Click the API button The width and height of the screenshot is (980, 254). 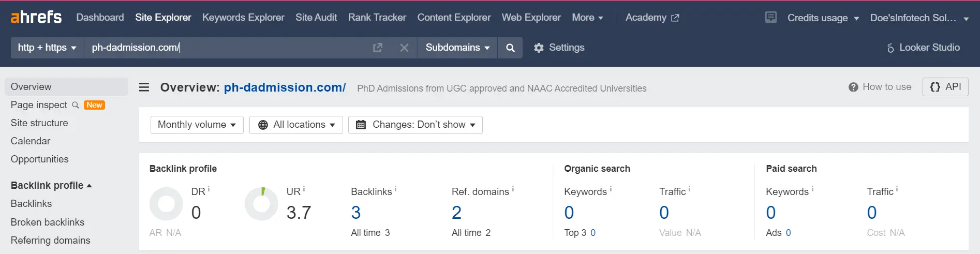click(x=945, y=87)
